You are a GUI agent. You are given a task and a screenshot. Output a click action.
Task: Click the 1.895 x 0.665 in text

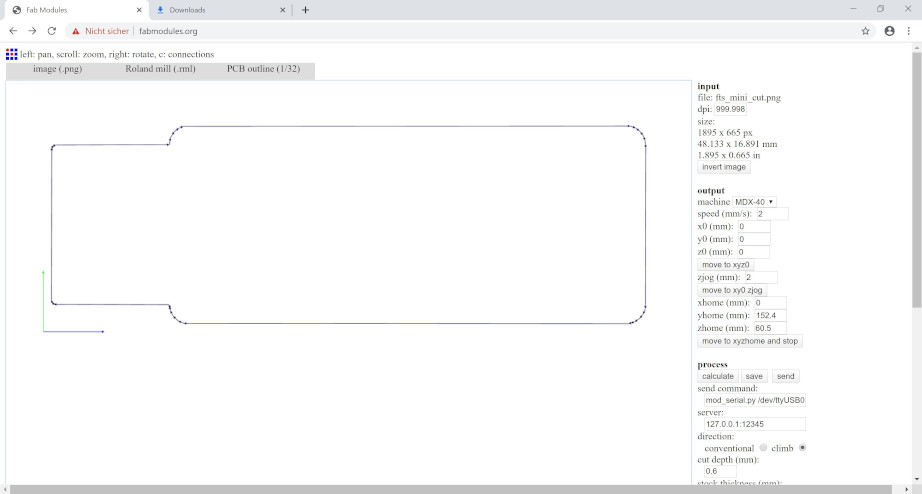pos(729,155)
